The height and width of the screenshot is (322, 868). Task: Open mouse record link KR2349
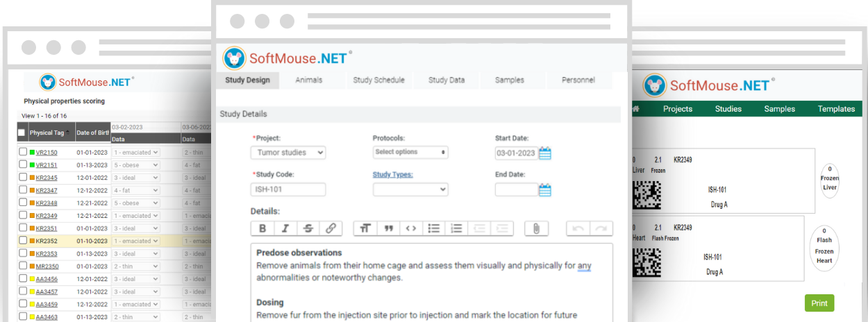pos(47,216)
